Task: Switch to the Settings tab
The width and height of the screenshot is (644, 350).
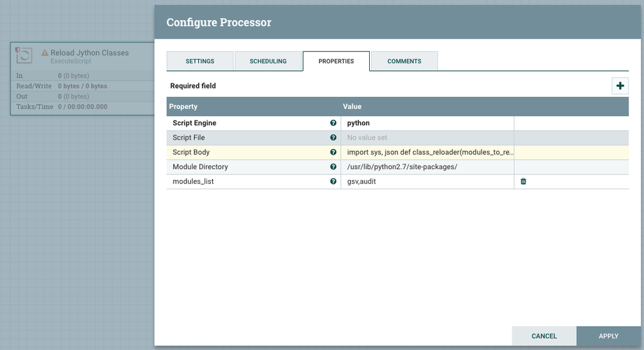Action: tap(200, 61)
